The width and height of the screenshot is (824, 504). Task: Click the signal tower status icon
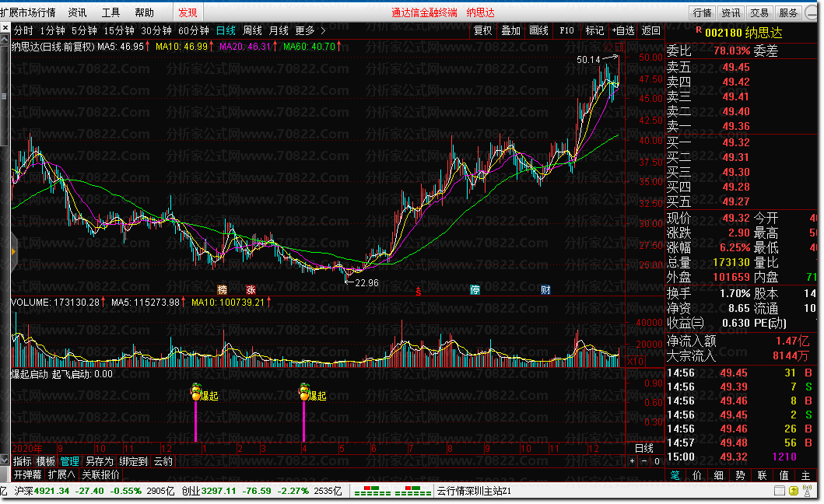tap(807, 491)
